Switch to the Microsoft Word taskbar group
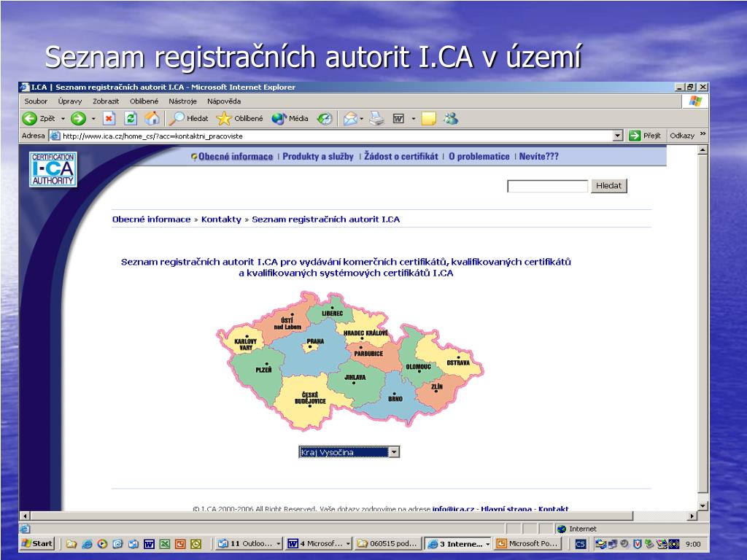The height and width of the screenshot is (560, 747). tap(319, 543)
